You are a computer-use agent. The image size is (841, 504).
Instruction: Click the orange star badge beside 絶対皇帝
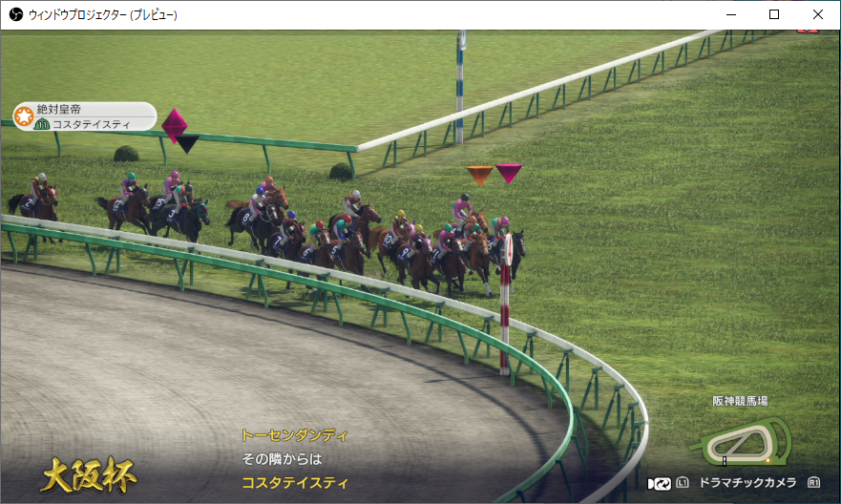[x=24, y=115]
